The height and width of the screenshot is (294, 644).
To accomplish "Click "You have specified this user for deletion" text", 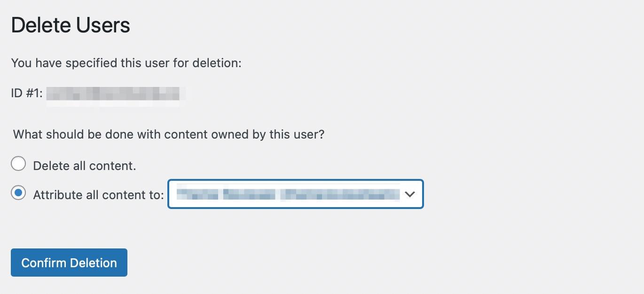I will pyautogui.click(x=126, y=63).
